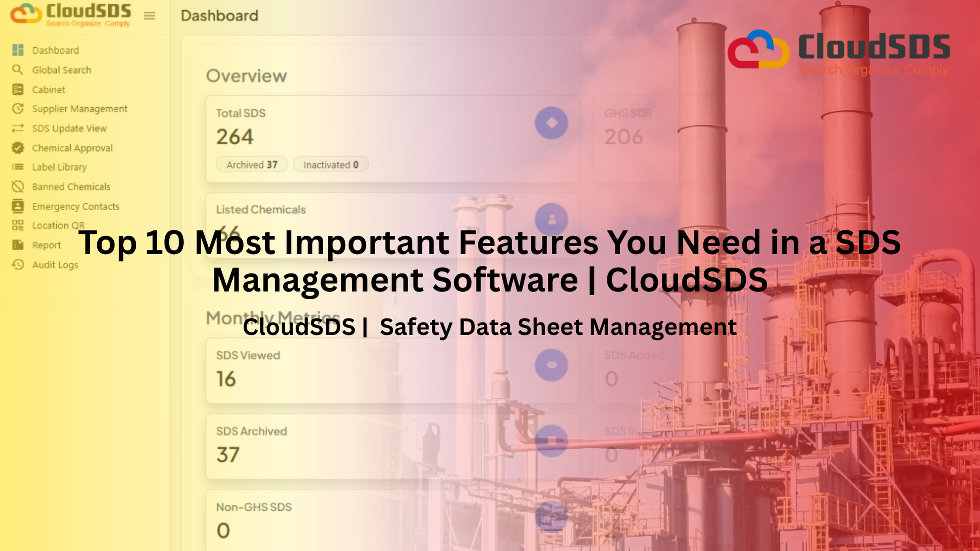Toggle the sidebar with the hamburger icon

click(x=149, y=16)
